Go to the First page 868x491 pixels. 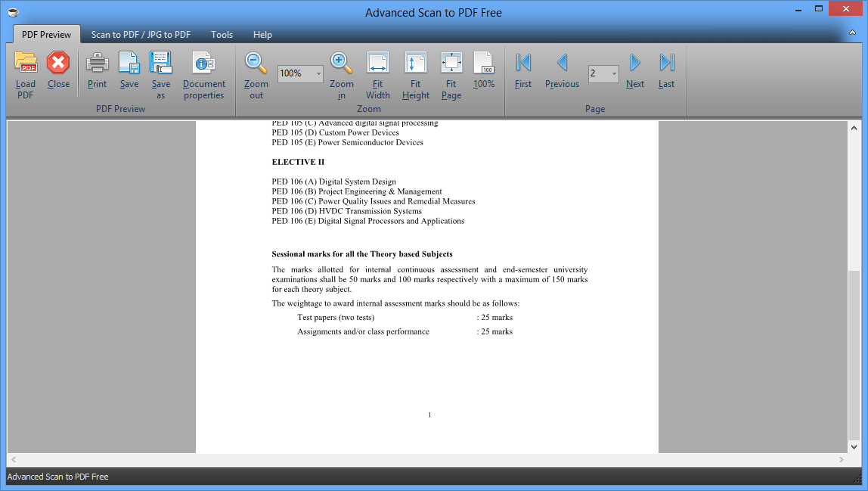(x=523, y=63)
